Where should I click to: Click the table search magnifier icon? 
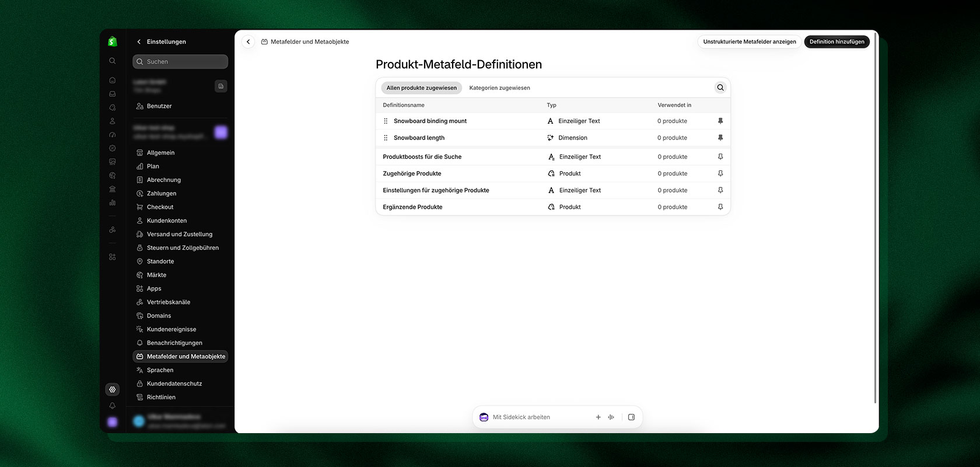720,88
